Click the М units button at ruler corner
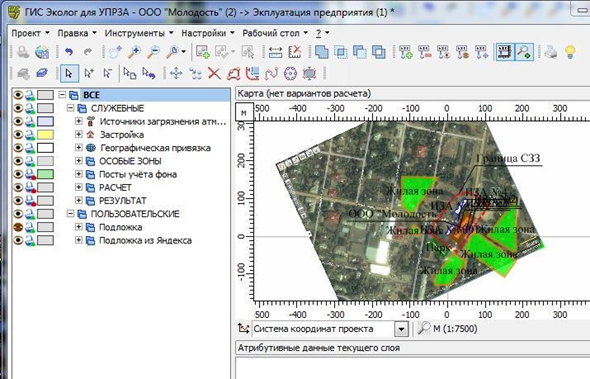This screenshot has width=590, height=379. point(244,112)
